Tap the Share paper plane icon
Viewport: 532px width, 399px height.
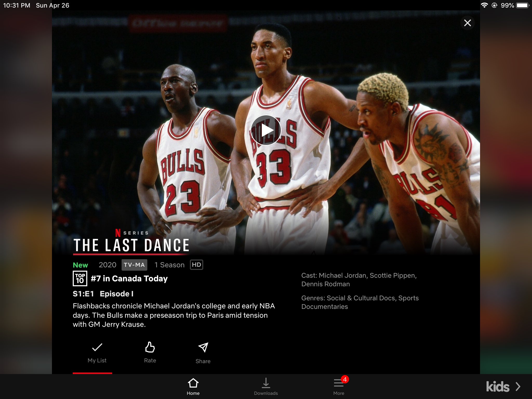click(x=203, y=348)
